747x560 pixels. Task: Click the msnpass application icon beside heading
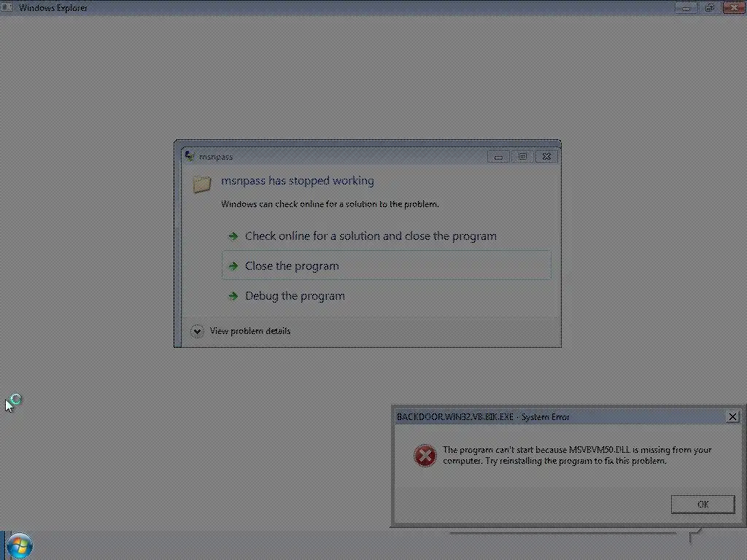coord(202,184)
